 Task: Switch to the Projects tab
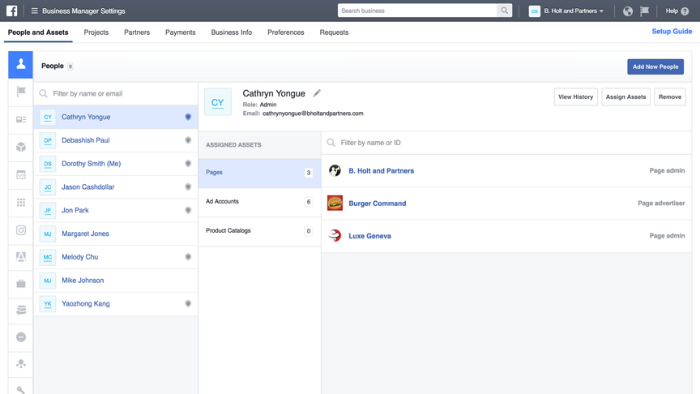pyautogui.click(x=96, y=32)
